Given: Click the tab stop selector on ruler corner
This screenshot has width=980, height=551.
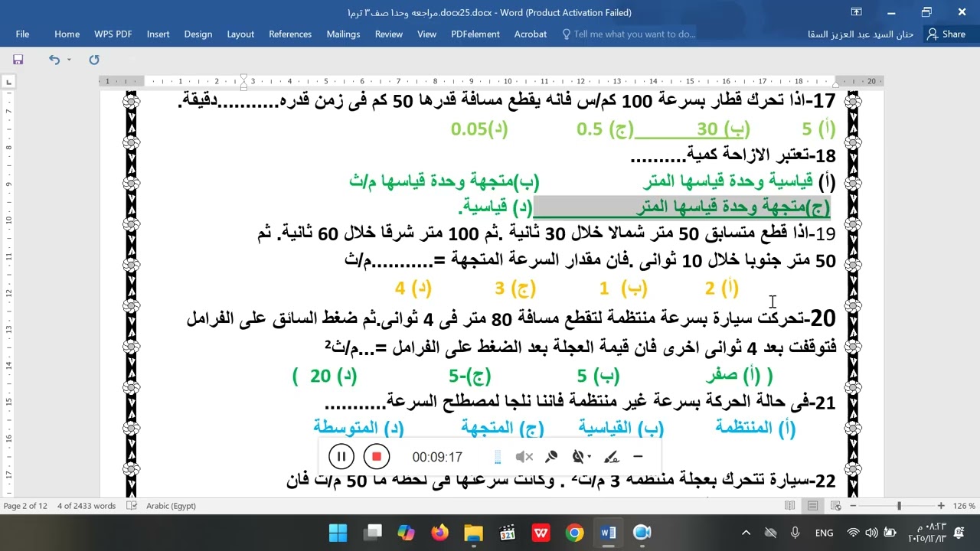Looking at the screenshot, I should pos(8,81).
